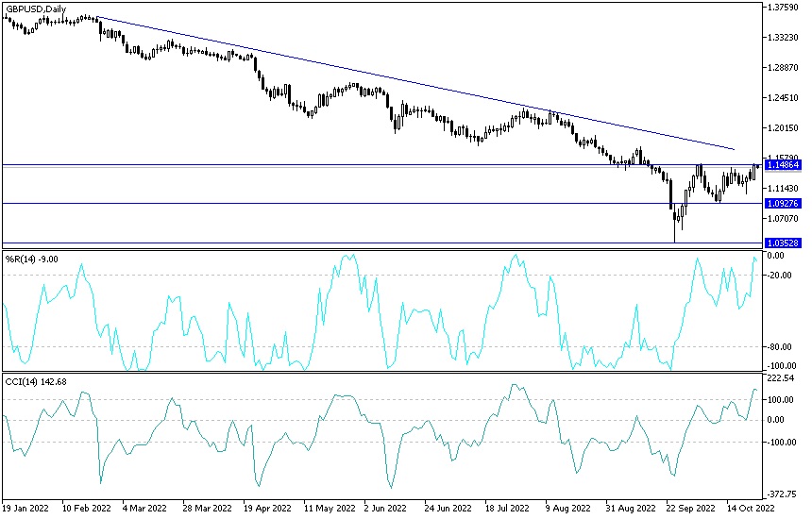The height and width of the screenshot is (519, 812).
Task: Click the GBPUSD,Daily chart title
Action: pos(36,8)
